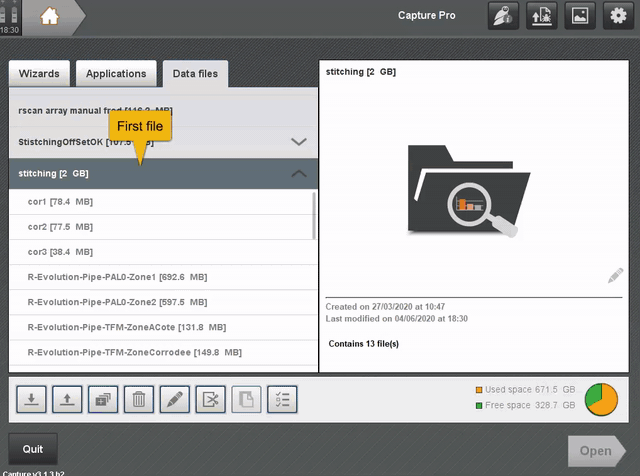Click the Last modified on 04/06/2020 text
Viewport: 640px width, 476px height.
pyautogui.click(x=396, y=319)
